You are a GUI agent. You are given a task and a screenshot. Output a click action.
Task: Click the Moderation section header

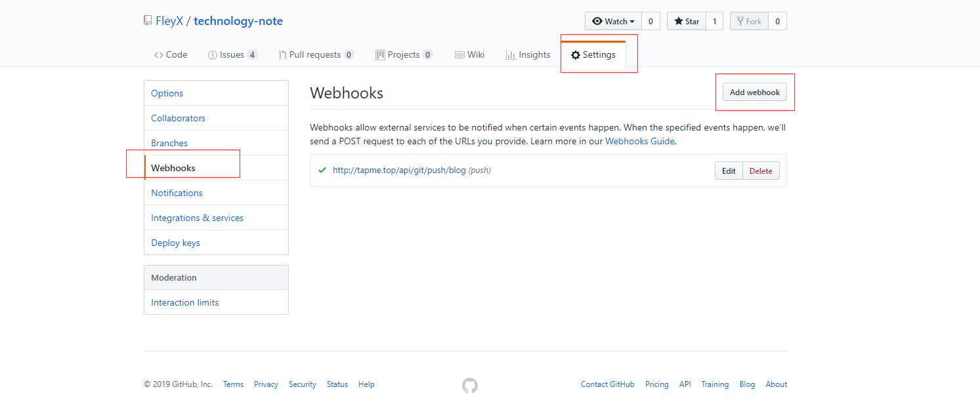[216, 277]
